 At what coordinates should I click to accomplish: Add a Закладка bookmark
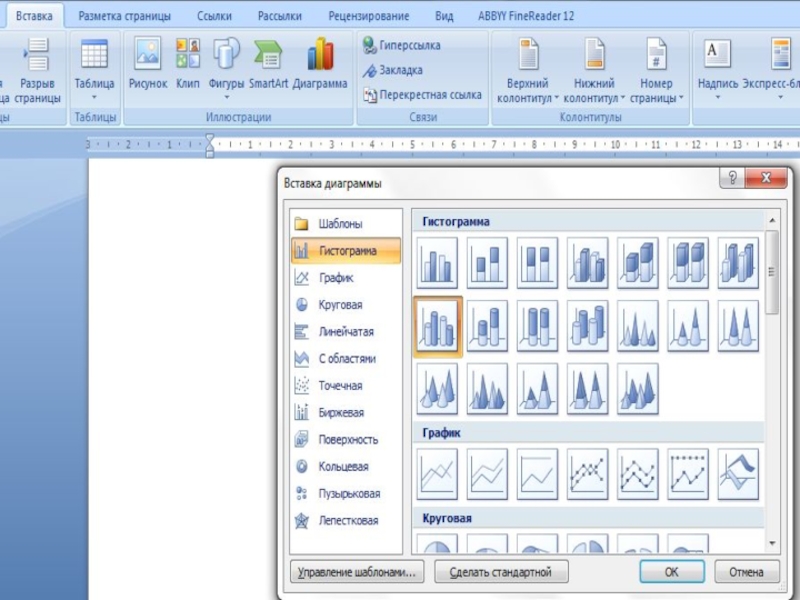click(392, 70)
